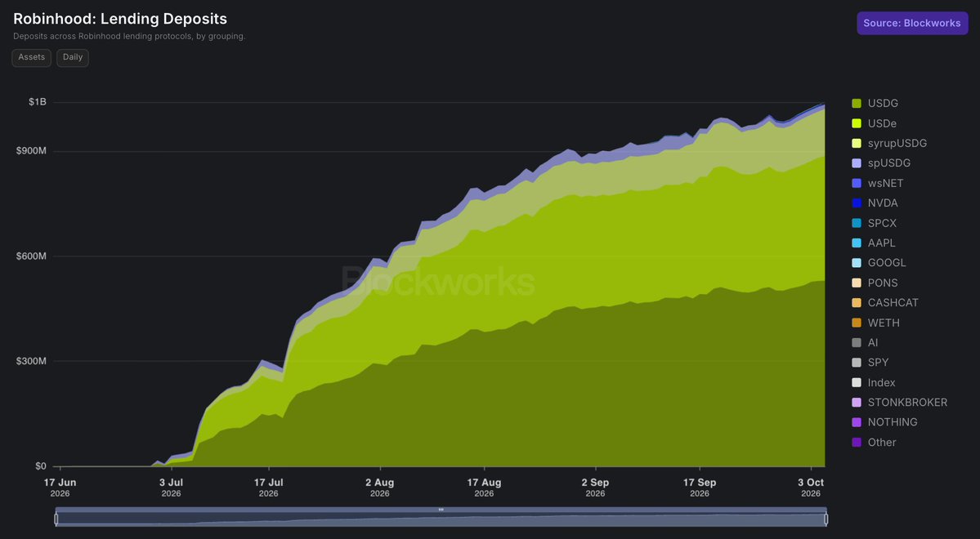Click the syrupUSDG legend color swatch

857,144
